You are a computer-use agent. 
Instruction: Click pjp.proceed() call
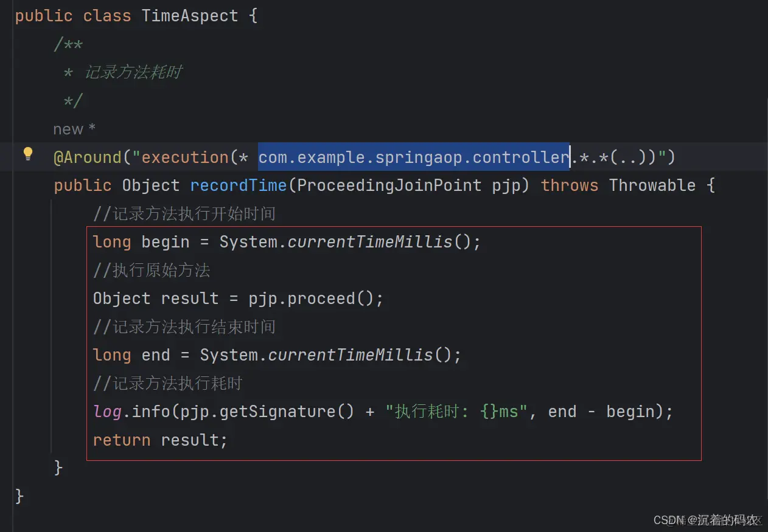pos(316,299)
